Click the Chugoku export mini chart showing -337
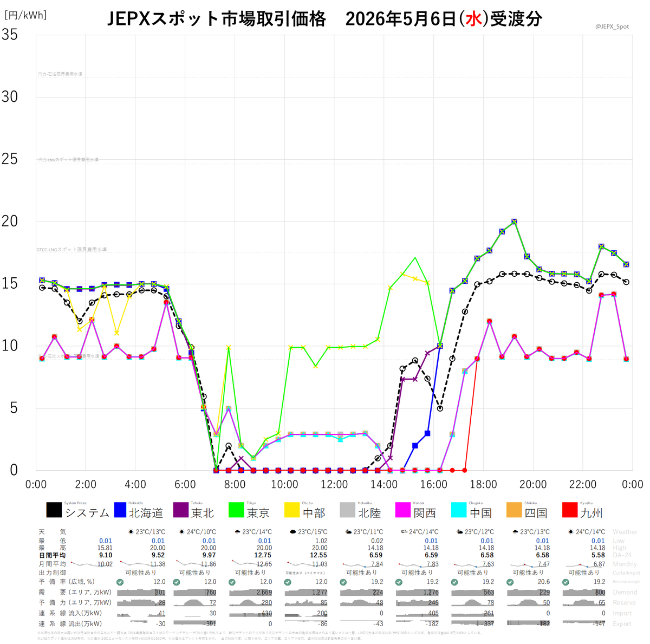 click(473, 624)
